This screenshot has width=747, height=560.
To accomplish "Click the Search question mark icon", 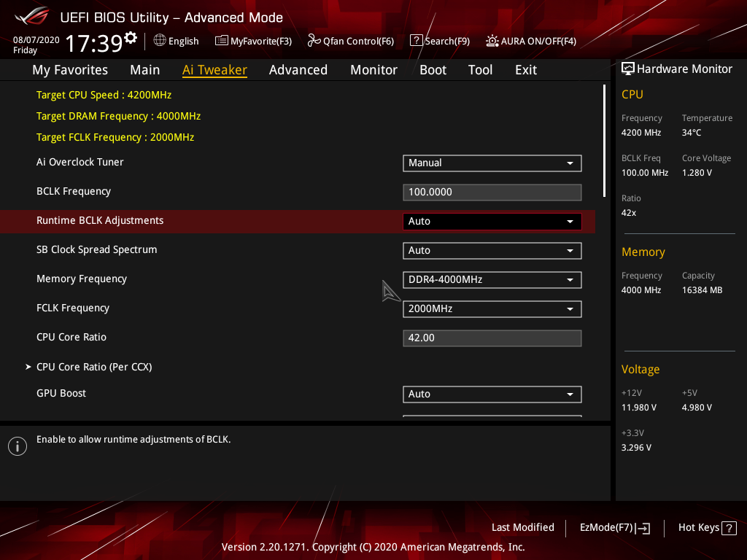I will tap(416, 41).
